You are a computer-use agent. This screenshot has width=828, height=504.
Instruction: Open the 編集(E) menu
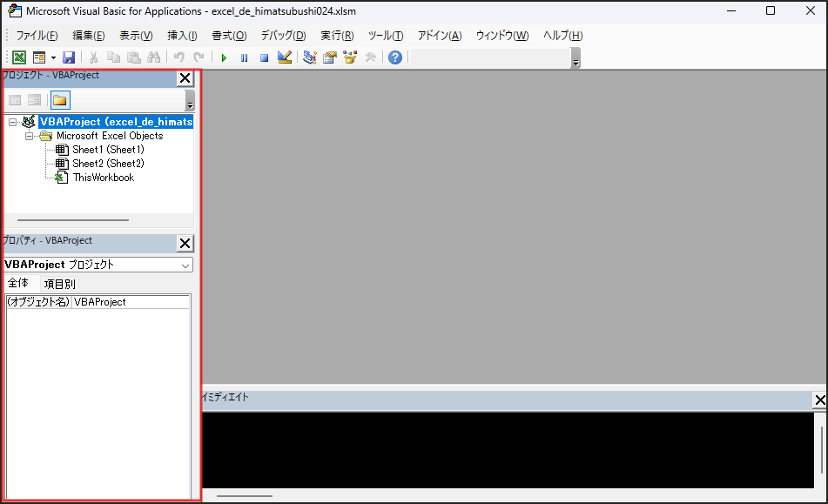pos(88,36)
